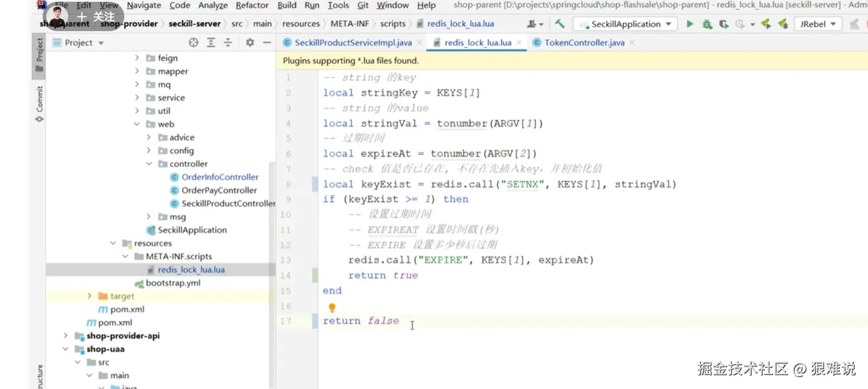Screen dimensions: 868x389
Task: Open the Refactor menu
Action: click(252, 5)
